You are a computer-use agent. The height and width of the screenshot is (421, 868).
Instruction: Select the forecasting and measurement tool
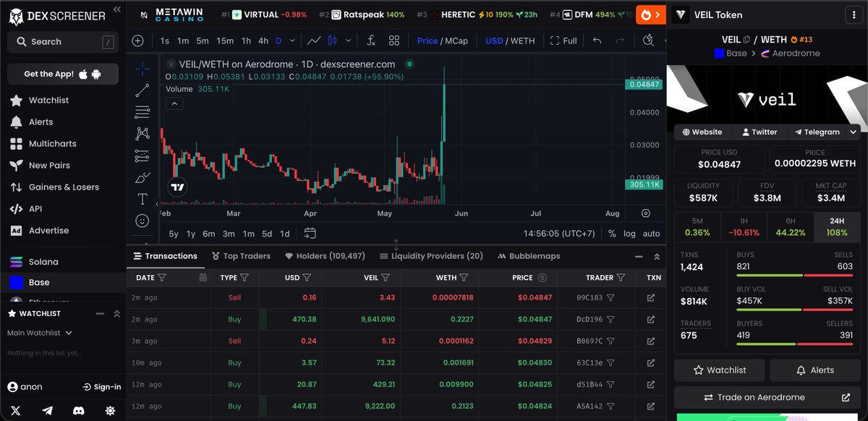pos(142,156)
